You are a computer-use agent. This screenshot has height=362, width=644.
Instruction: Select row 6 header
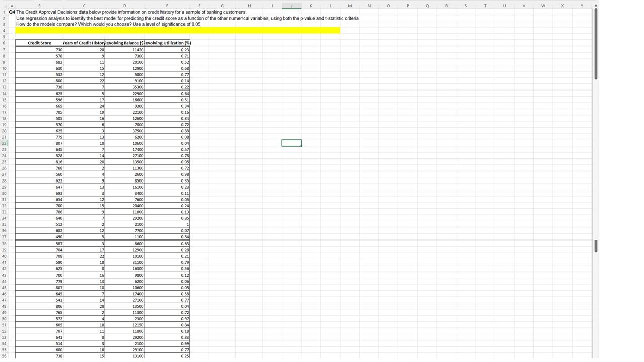(4, 43)
